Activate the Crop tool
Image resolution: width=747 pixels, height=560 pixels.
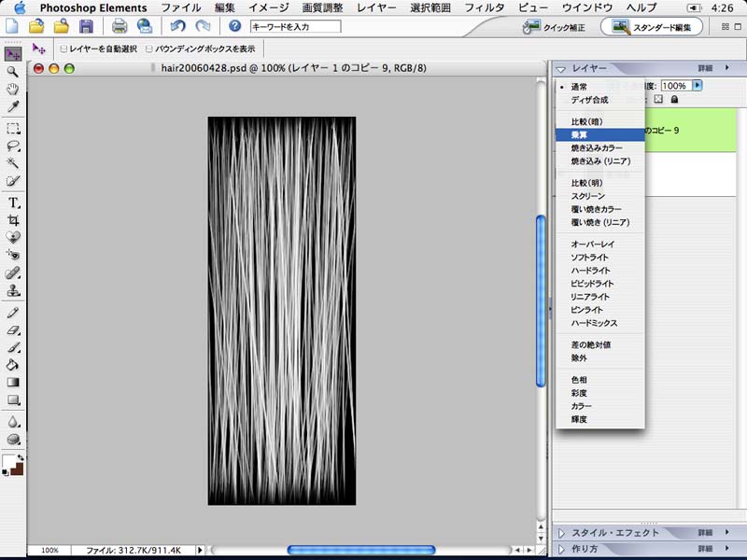click(x=13, y=220)
